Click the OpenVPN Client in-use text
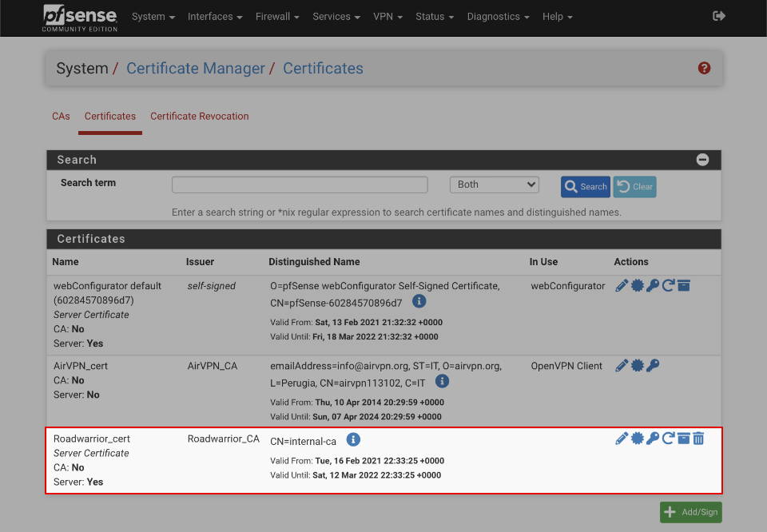 [x=566, y=366]
